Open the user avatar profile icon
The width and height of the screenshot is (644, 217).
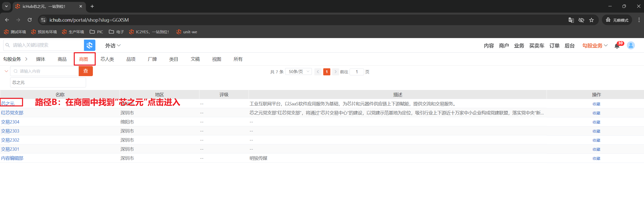coord(631,45)
